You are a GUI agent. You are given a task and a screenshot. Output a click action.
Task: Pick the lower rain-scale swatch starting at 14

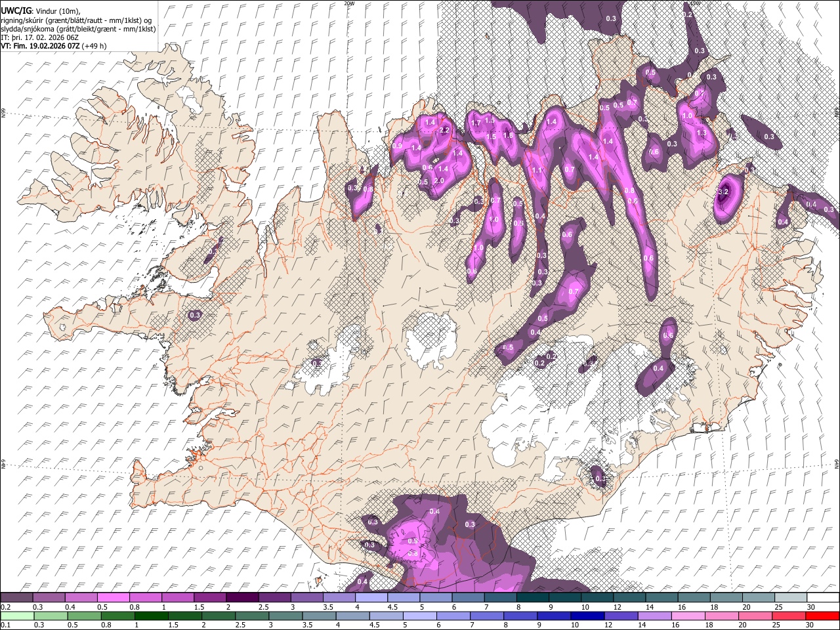tap(655, 616)
